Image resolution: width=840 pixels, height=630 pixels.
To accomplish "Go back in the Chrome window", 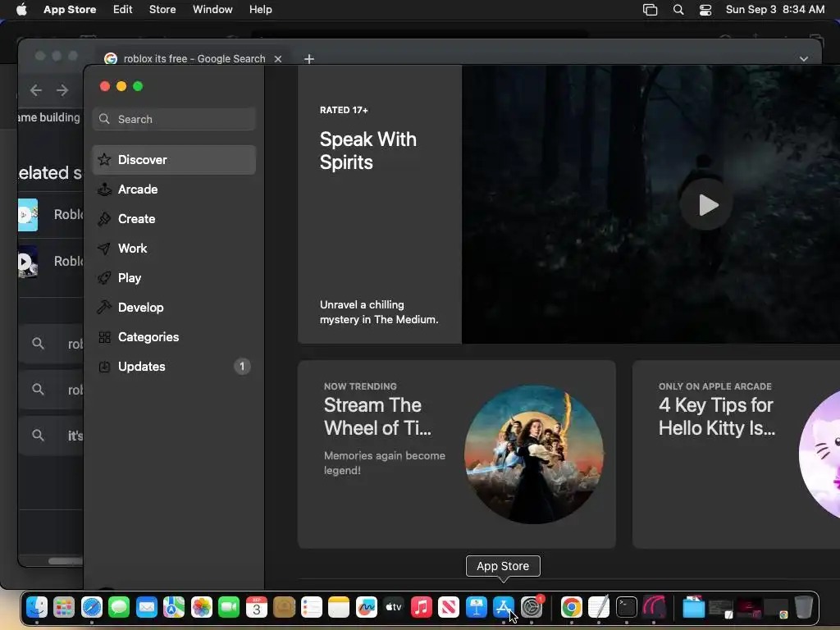I will (x=36, y=90).
